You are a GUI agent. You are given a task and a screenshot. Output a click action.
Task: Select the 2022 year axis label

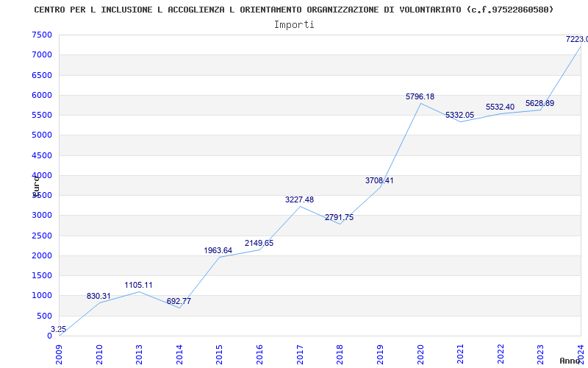pos(501,354)
